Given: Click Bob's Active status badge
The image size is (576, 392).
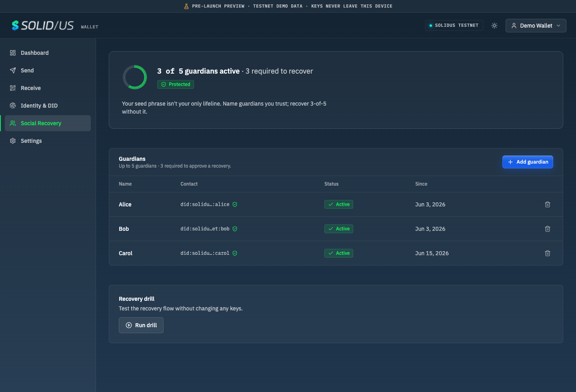Looking at the screenshot, I should point(339,229).
